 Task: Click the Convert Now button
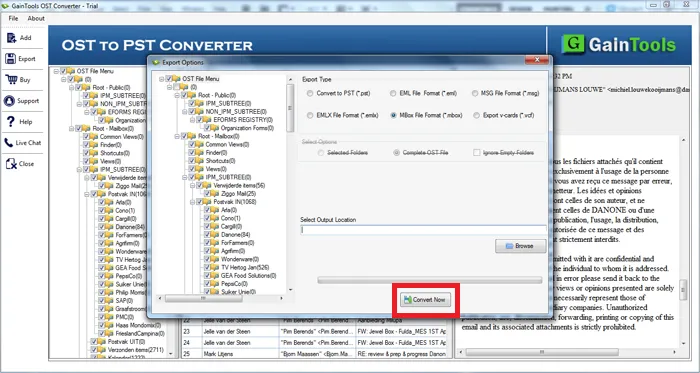point(425,300)
